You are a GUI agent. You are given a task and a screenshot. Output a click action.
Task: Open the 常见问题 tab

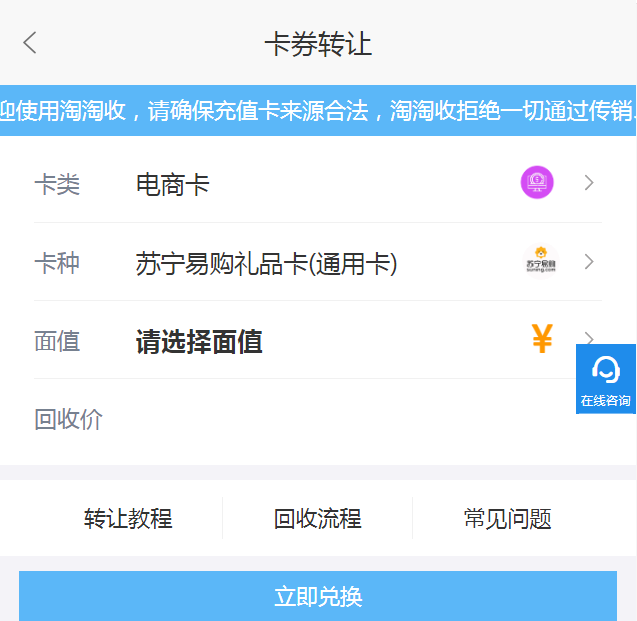click(508, 519)
